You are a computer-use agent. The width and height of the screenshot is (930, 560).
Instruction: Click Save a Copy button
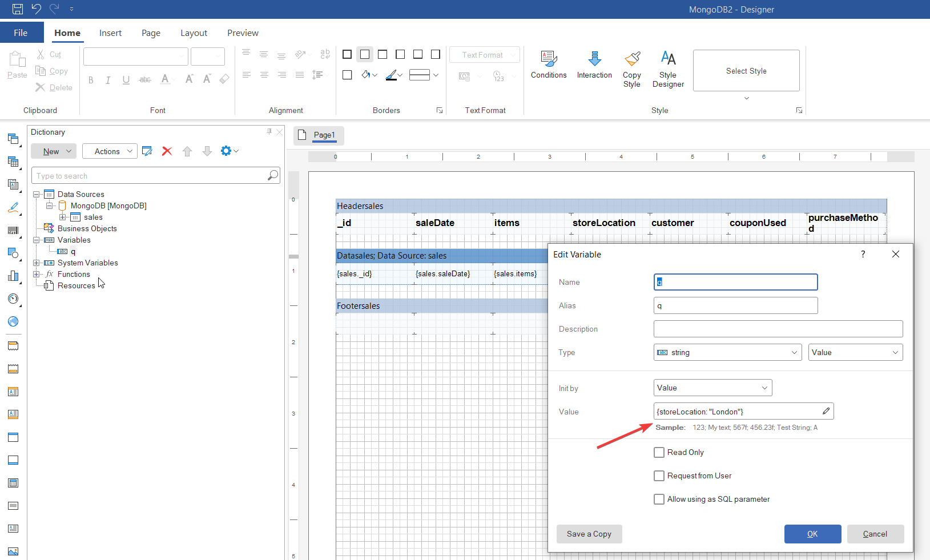(x=589, y=534)
